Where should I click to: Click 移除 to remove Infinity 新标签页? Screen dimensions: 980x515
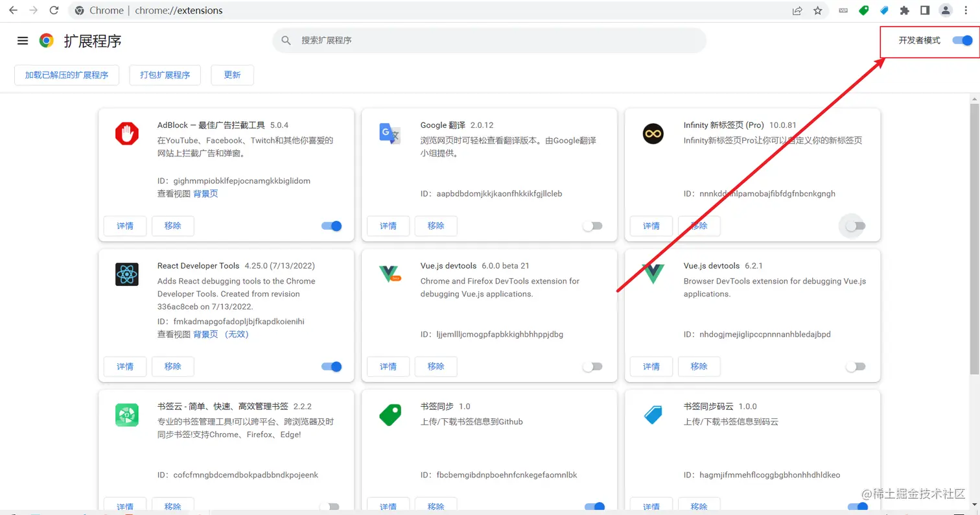[x=699, y=226]
